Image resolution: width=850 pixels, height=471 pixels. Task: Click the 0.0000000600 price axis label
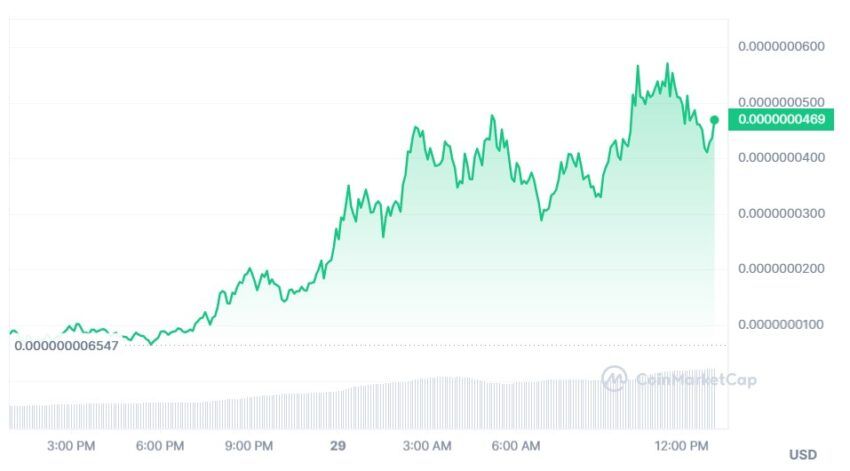pyautogui.click(x=781, y=47)
